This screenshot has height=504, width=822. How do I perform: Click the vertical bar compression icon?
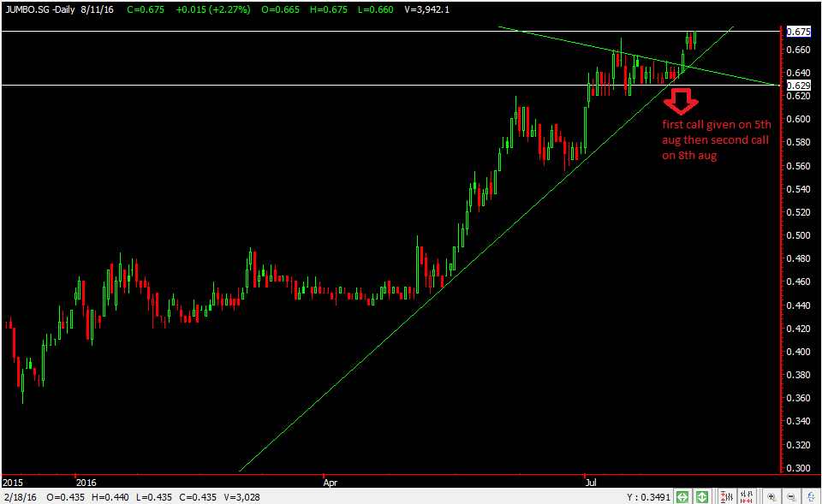pos(727,496)
